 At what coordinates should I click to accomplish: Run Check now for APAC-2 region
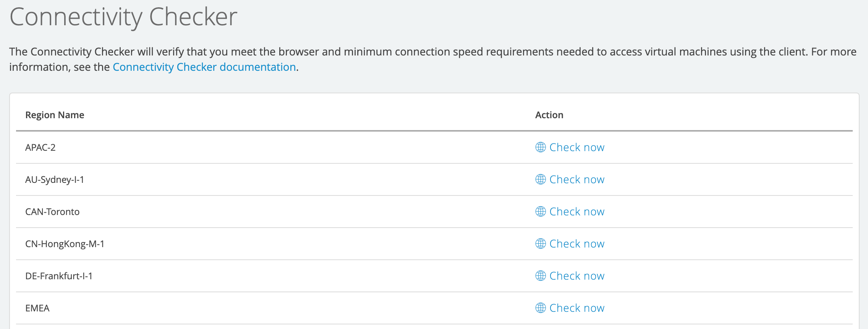[577, 147]
